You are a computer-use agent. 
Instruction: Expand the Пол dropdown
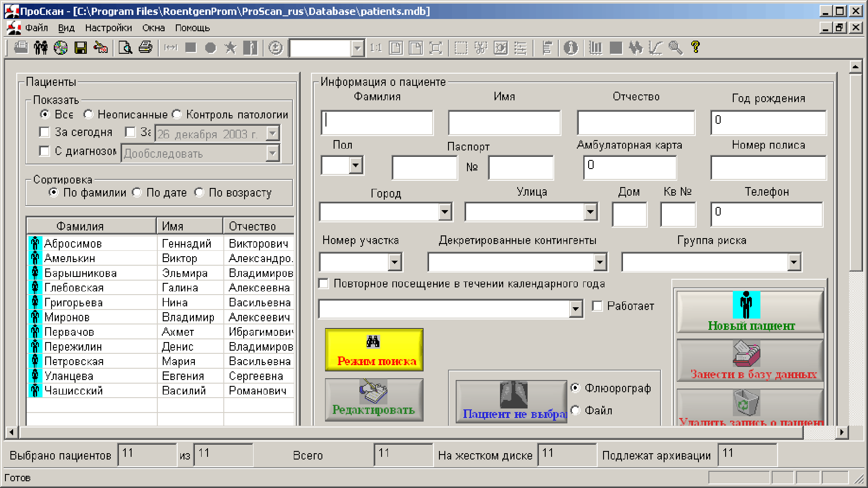(356, 165)
